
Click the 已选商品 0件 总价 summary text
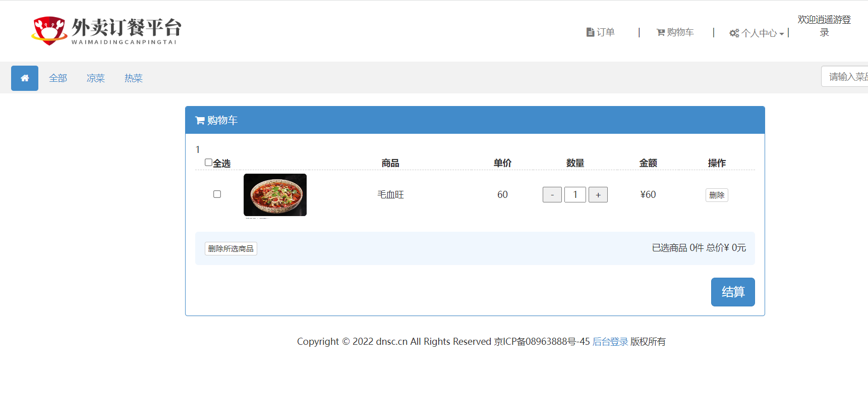click(699, 248)
